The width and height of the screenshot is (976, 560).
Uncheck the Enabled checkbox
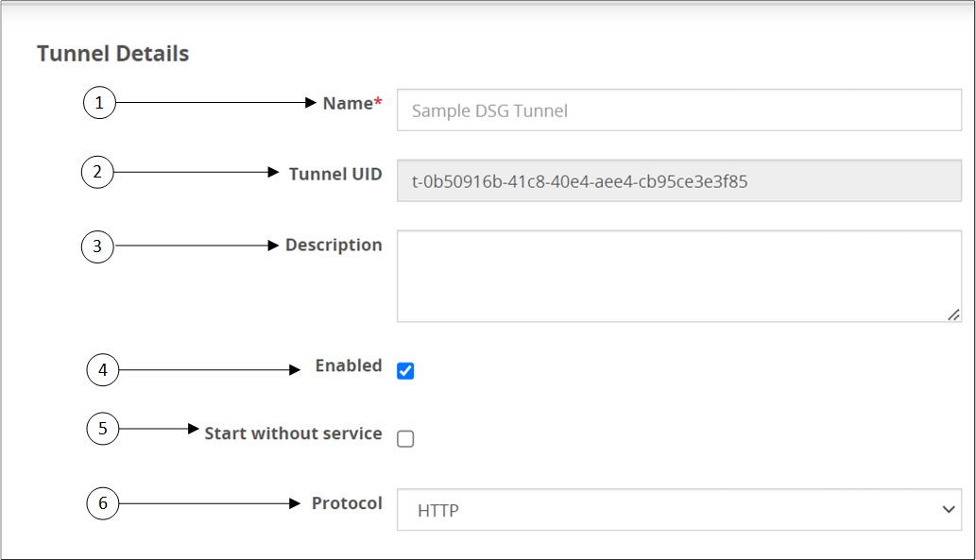coord(405,370)
